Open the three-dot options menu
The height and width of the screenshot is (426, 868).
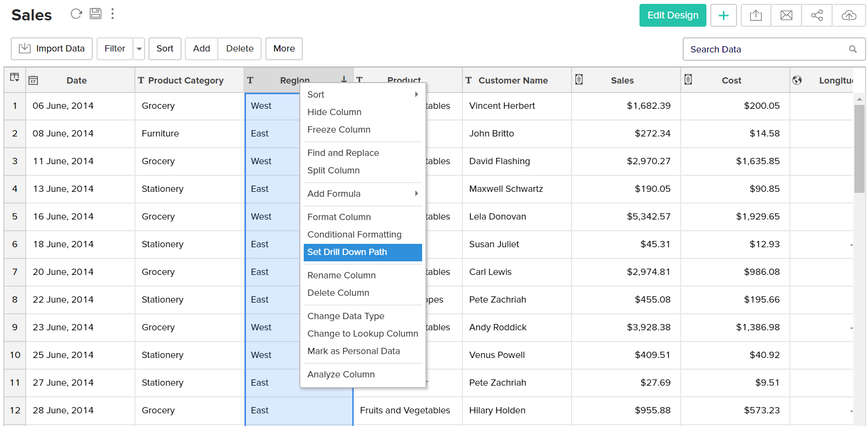point(113,14)
